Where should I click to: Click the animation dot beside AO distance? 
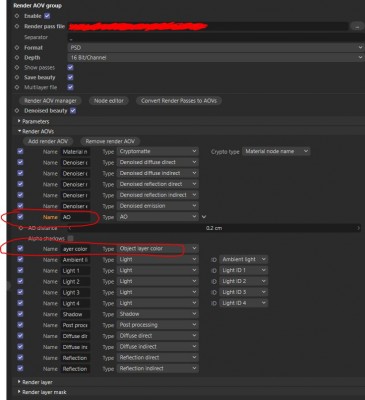point(21,228)
